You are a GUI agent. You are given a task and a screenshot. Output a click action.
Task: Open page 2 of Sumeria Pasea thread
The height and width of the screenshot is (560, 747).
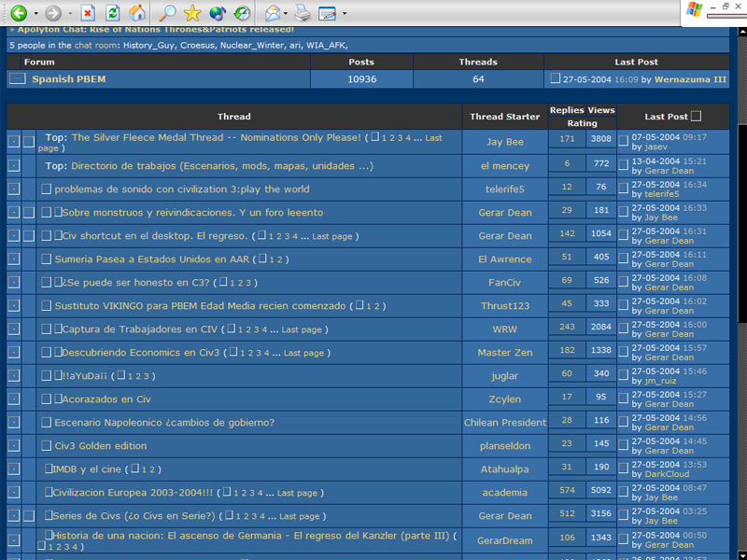279,259
